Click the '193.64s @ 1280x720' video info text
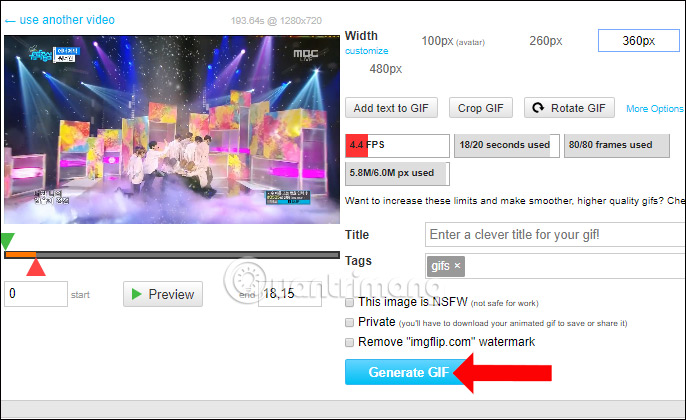686x420 pixels. coord(276,21)
